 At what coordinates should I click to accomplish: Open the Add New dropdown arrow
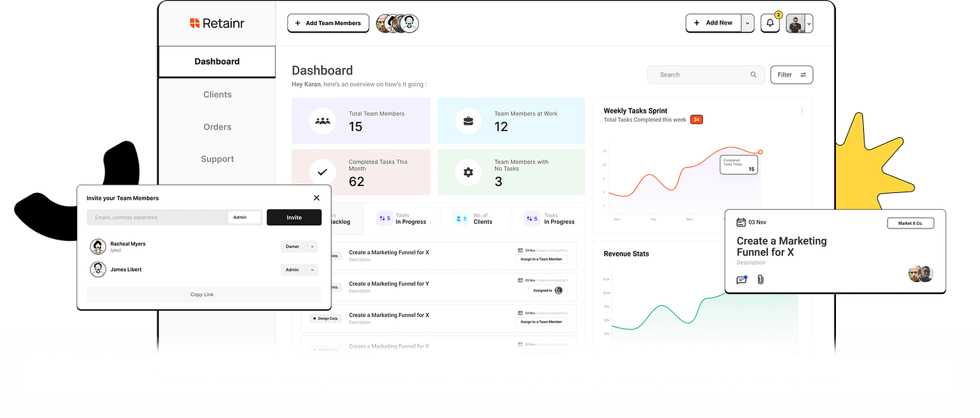748,23
